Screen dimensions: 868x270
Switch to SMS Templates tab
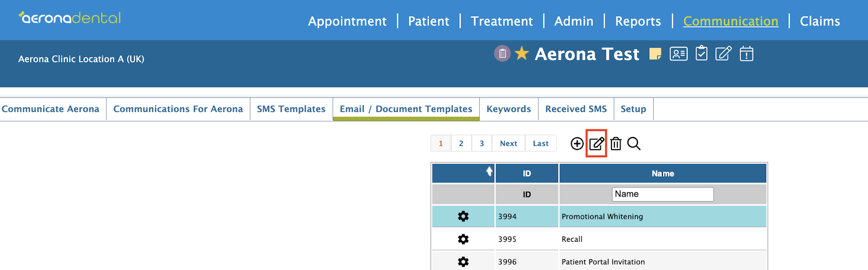(291, 109)
